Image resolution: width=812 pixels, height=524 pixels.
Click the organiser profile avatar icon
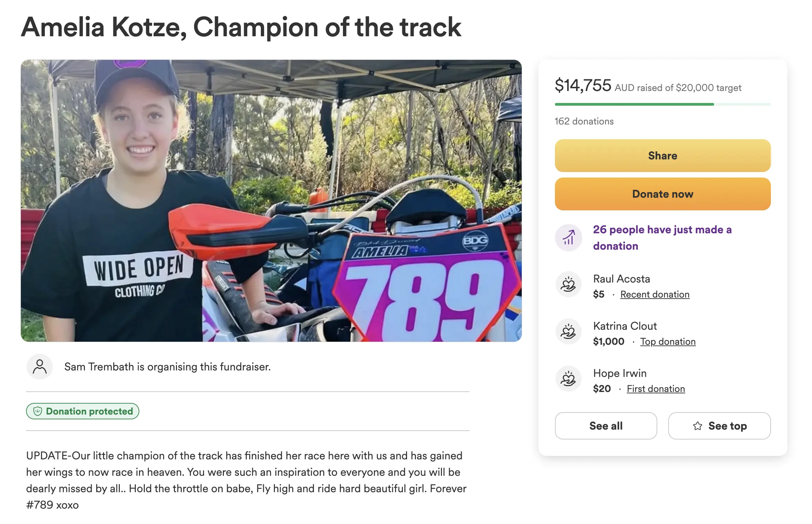coord(40,367)
